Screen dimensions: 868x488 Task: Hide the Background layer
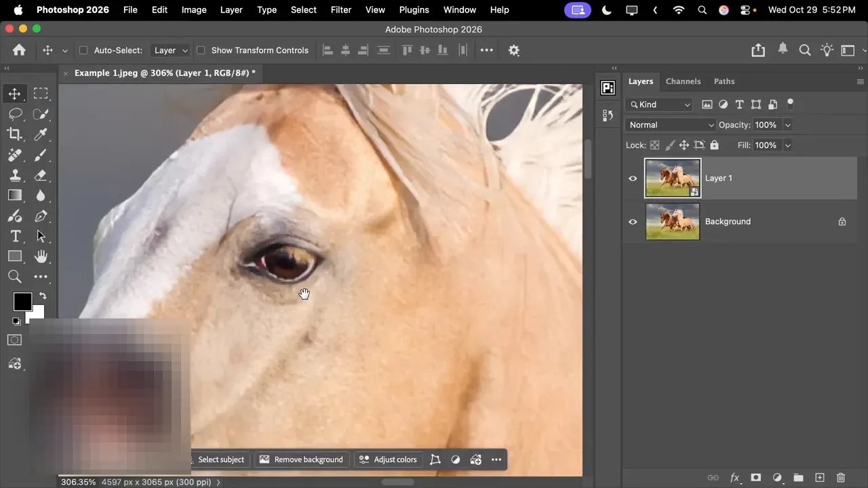click(x=633, y=222)
